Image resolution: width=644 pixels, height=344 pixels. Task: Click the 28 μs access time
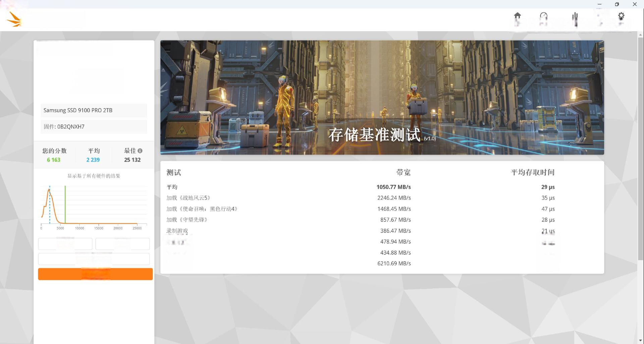548,220
